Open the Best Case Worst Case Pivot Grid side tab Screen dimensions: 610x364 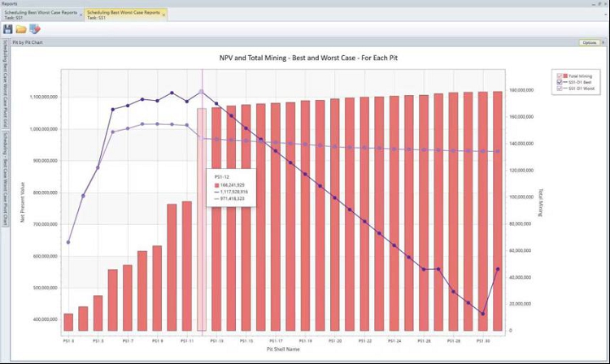pos(5,83)
